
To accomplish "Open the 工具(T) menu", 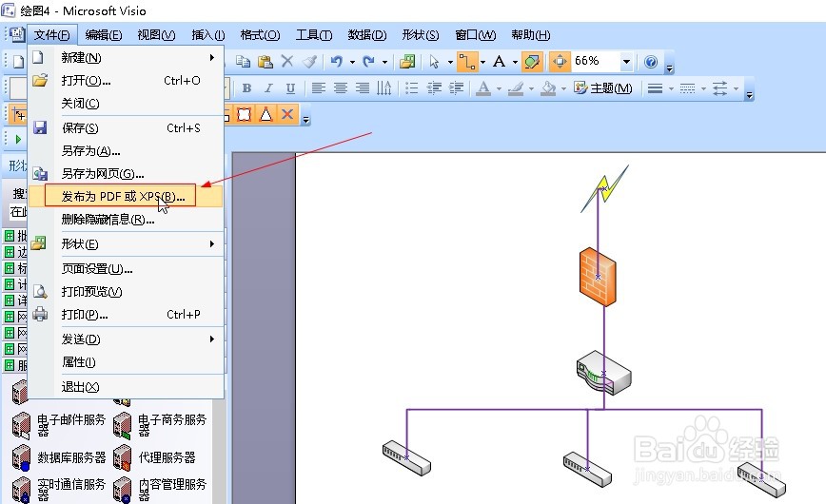I will pyautogui.click(x=313, y=35).
